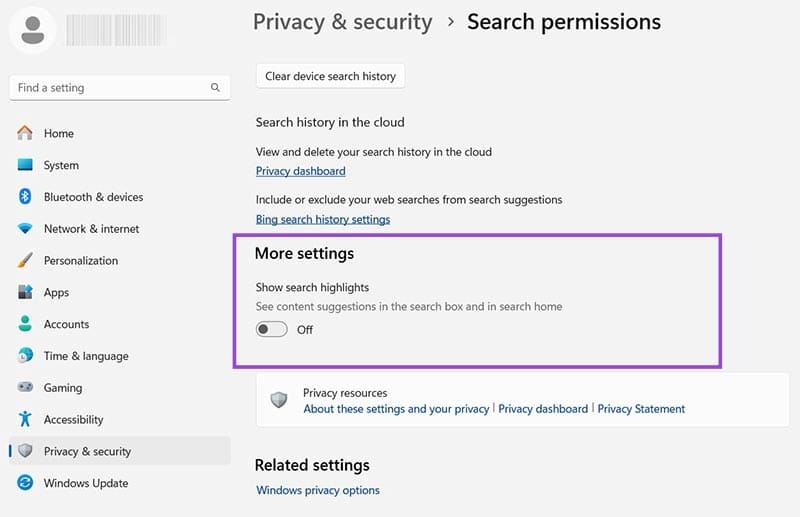Click the Home house icon in sidebar
Viewport: 800px width, 517px height.
click(24, 133)
